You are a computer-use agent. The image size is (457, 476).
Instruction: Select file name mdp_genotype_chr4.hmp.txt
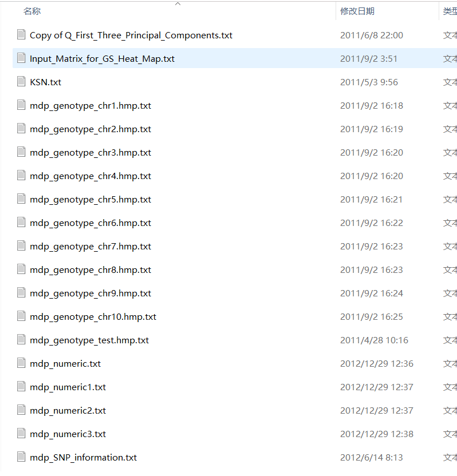[90, 176]
